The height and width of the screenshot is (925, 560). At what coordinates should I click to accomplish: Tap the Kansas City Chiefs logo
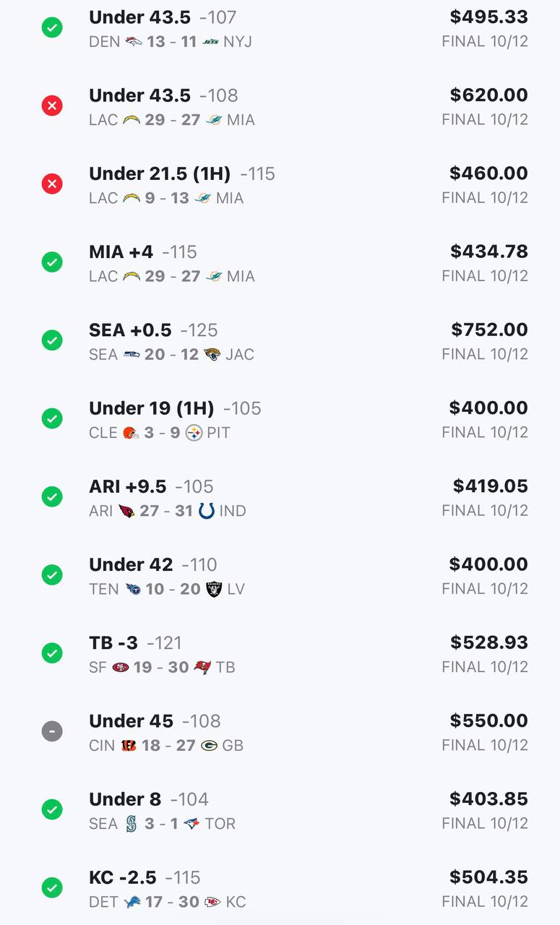pos(212,902)
